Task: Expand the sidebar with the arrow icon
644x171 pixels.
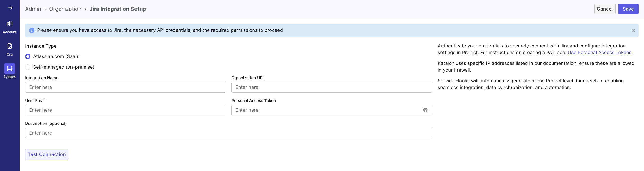Action: (10, 8)
